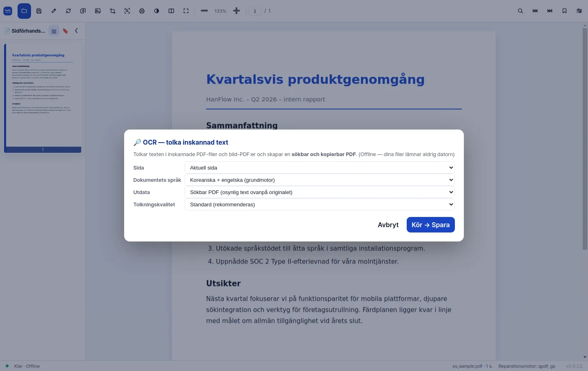Collapse the sidebar with the chevron
Screen dimensions: 588x371
[76, 31]
